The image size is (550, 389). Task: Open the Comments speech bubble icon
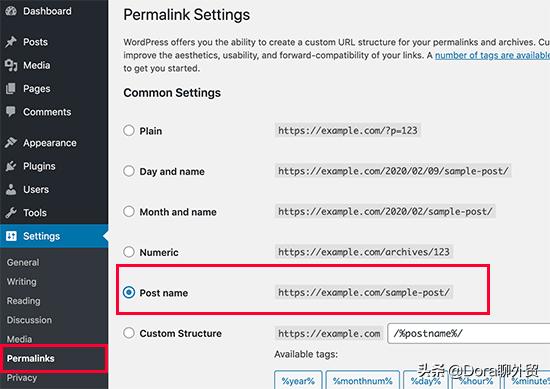(11, 112)
